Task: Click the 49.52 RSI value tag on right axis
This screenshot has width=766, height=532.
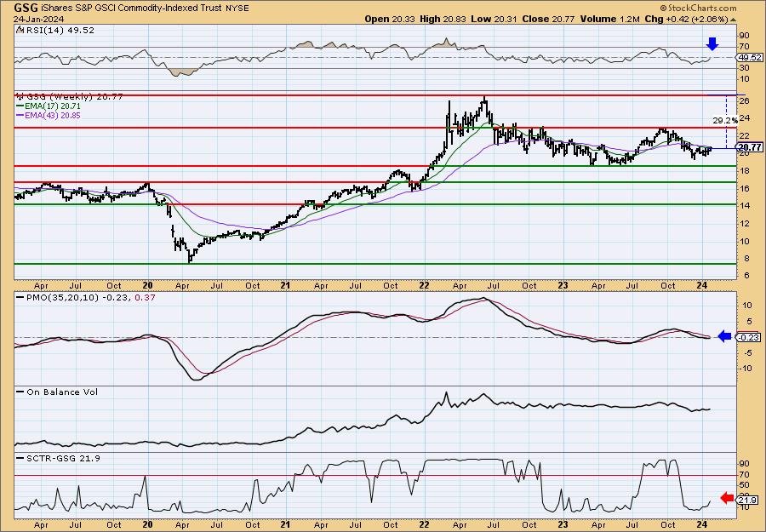Action: (750, 58)
